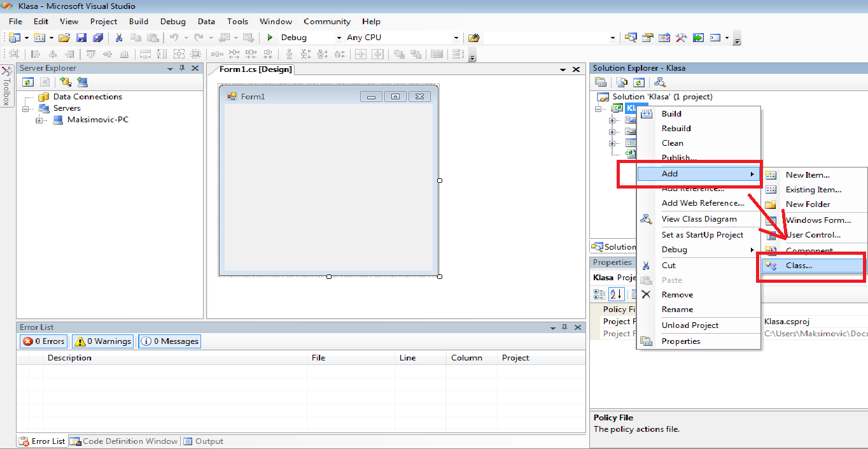The height and width of the screenshot is (449, 868).
Task: Click Show All Files icon in Solution Explorer
Action: tap(622, 82)
